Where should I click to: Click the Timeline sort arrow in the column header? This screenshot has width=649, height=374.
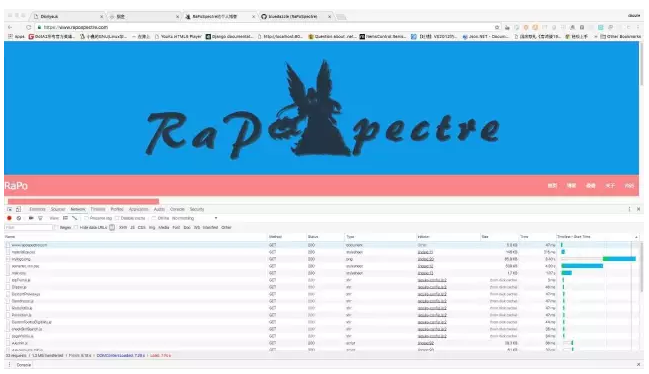636,237
